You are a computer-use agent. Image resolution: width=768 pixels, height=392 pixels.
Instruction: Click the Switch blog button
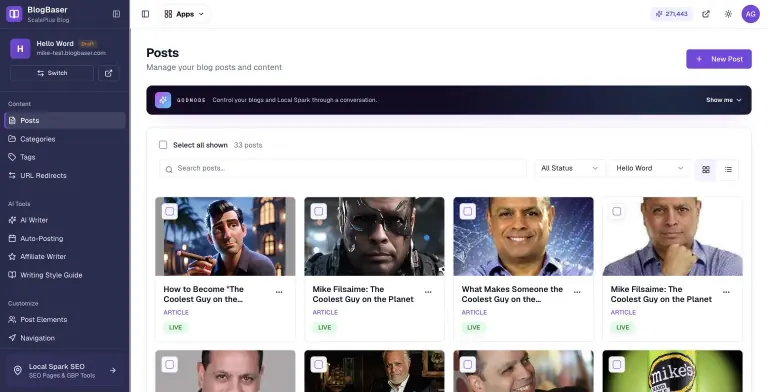coord(52,73)
